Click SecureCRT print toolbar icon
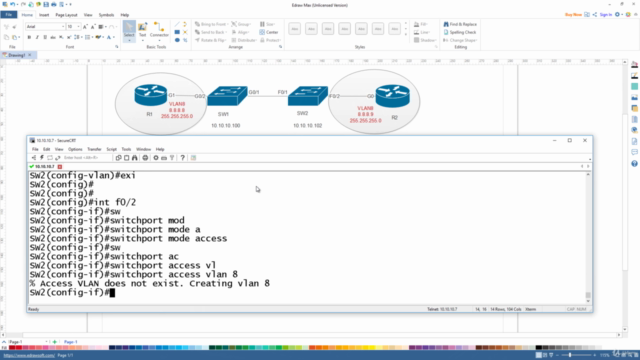640x360 pixels. click(x=145, y=158)
